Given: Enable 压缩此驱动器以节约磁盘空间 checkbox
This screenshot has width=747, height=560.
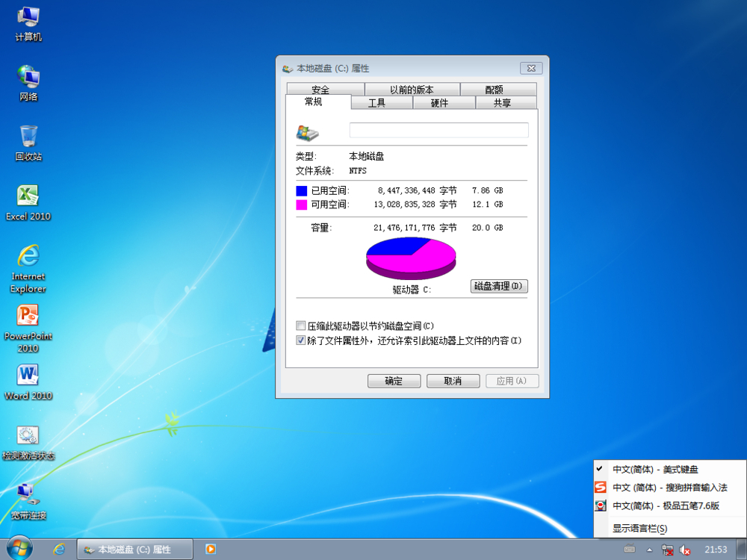Looking at the screenshot, I should [300, 326].
